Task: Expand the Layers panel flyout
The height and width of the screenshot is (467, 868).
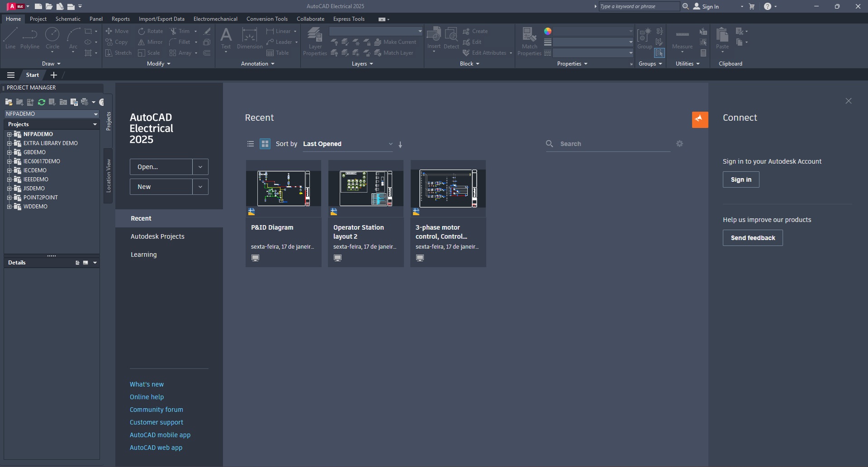Action: [x=362, y=64]
